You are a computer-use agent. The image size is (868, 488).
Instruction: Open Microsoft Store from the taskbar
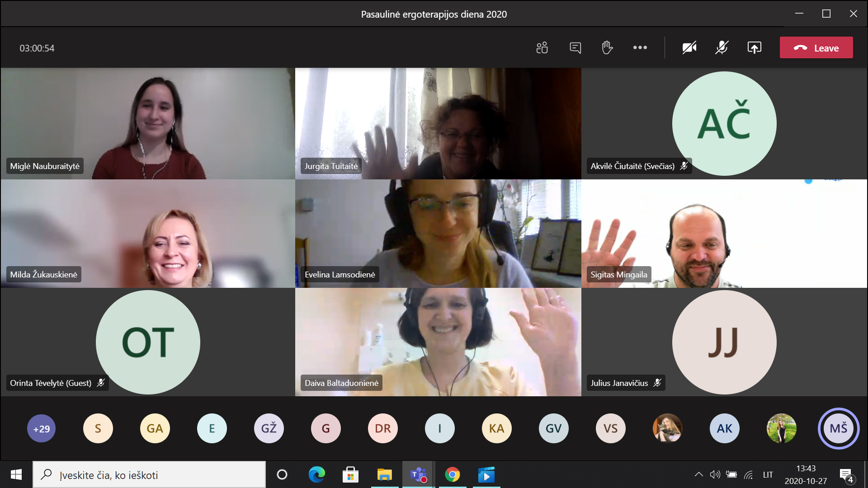point(350,474)
